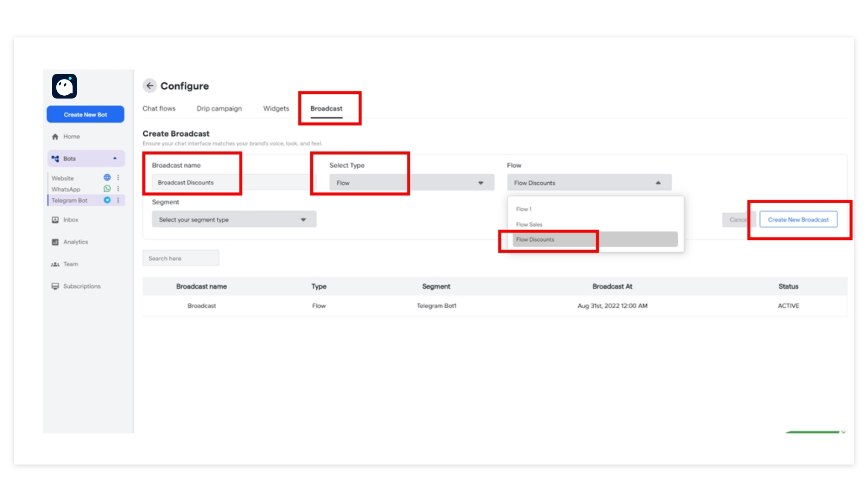
Task: Click the Broadcast name column header
Action: (201, 286)
